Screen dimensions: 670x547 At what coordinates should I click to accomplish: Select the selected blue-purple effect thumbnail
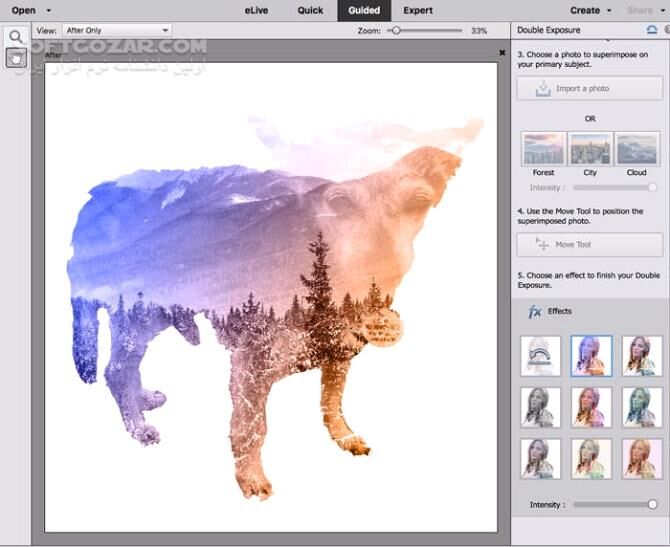(x=591, y=356)
